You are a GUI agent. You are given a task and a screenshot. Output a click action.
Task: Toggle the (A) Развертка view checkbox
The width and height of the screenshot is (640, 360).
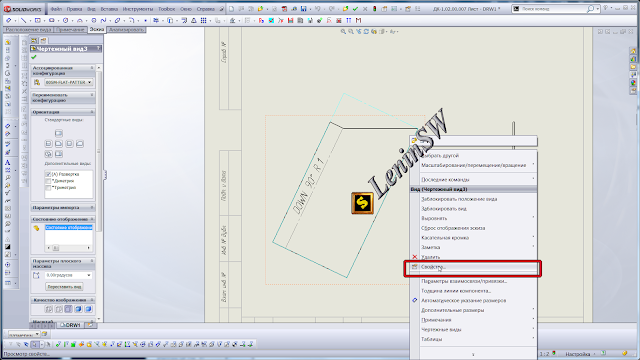point(48,174)
